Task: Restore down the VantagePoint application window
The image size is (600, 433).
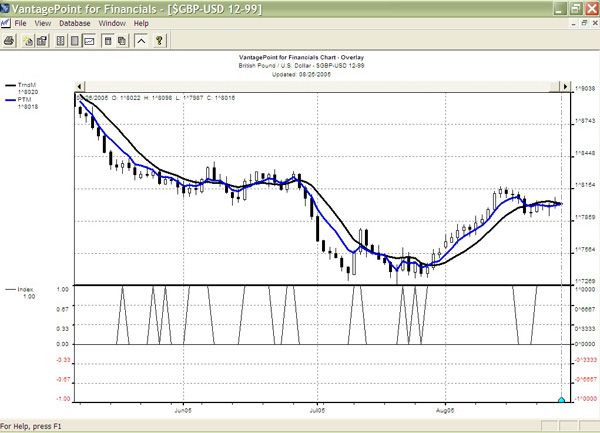Action: click(576, 9)
